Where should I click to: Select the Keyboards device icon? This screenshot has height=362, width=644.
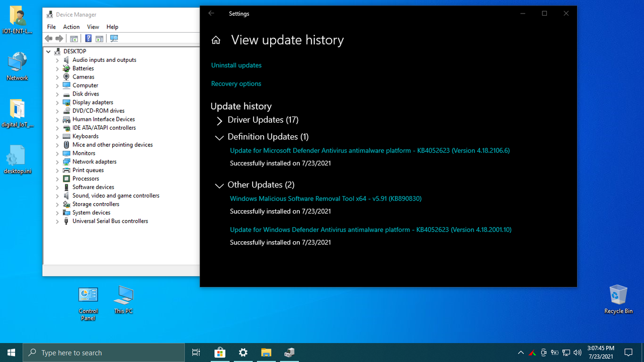pyautogui.click(x=66, y=136)
